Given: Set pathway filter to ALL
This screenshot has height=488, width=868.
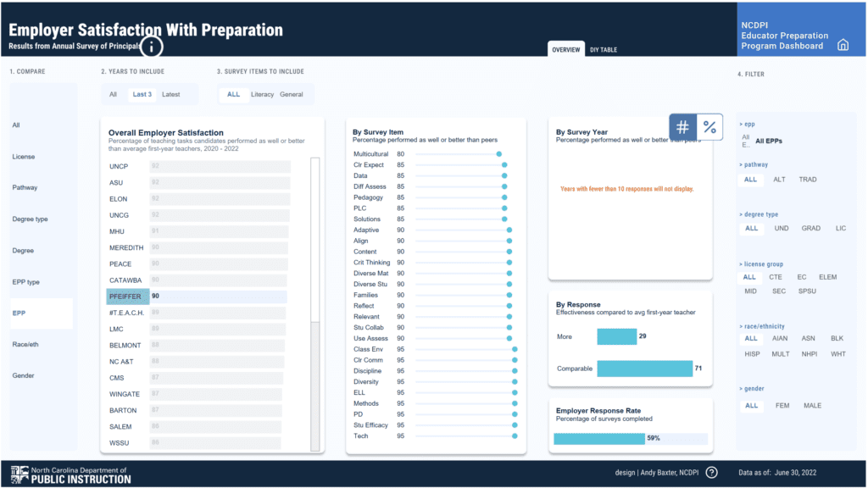Looking at the screenshot, I should [750, 180].
